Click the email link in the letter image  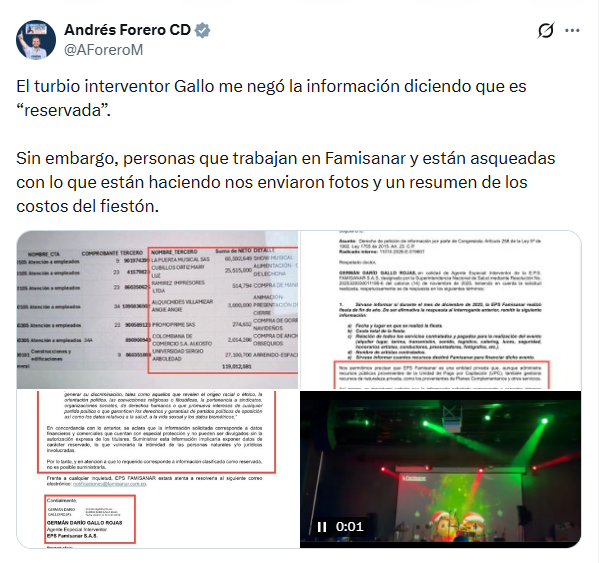pyautogui.click(x=109, y=484)
